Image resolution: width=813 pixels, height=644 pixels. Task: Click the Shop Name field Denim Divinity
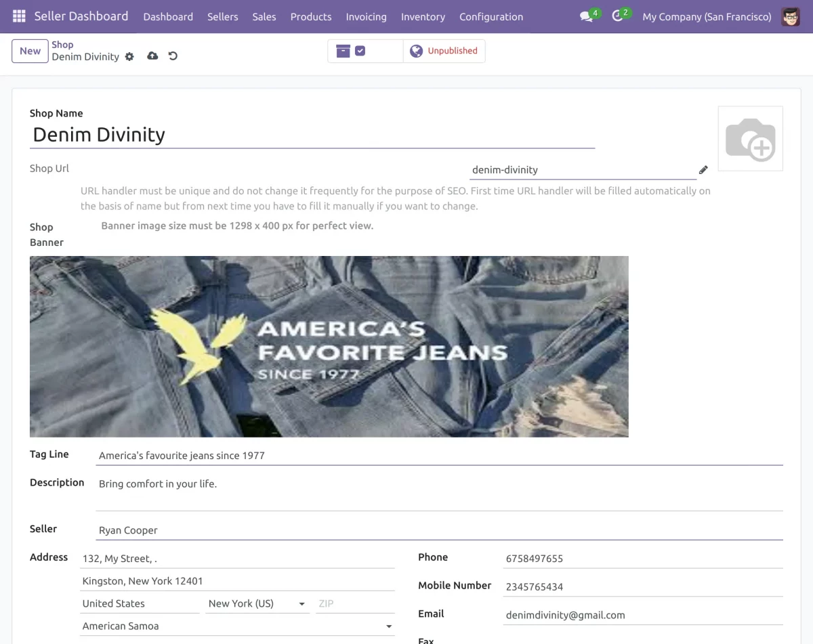click(312, 135)
